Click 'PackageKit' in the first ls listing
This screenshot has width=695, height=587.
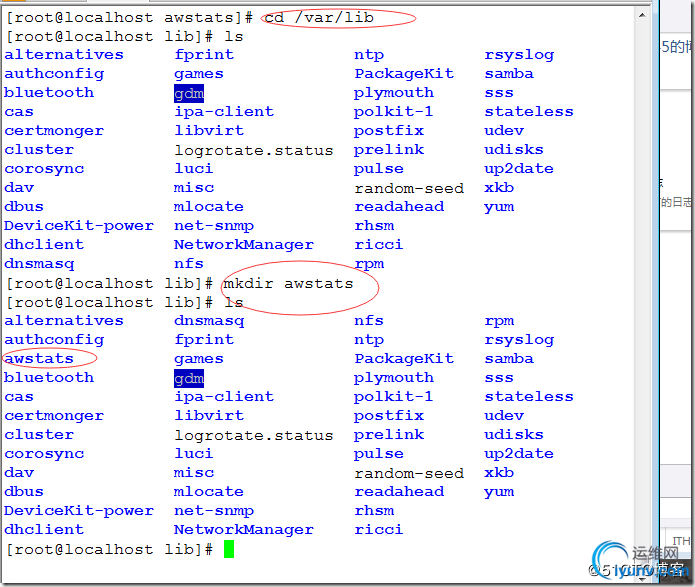tap(404, 74)
